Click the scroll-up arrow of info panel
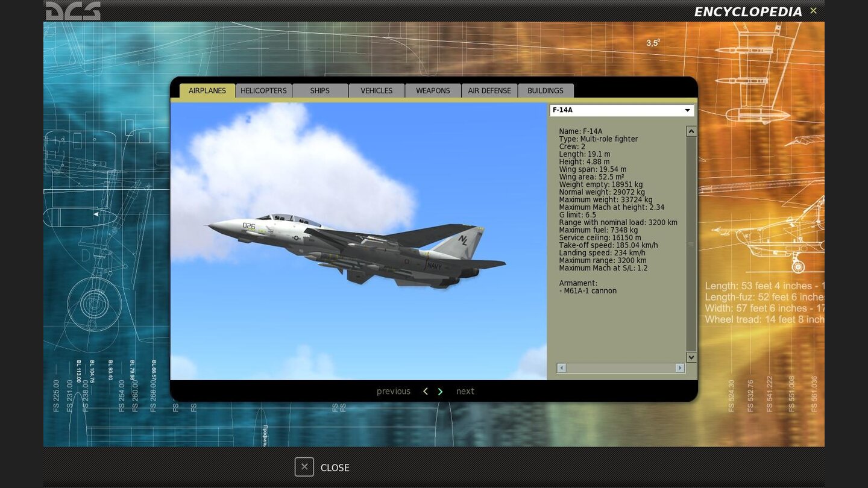 click(x=691, y=131)
